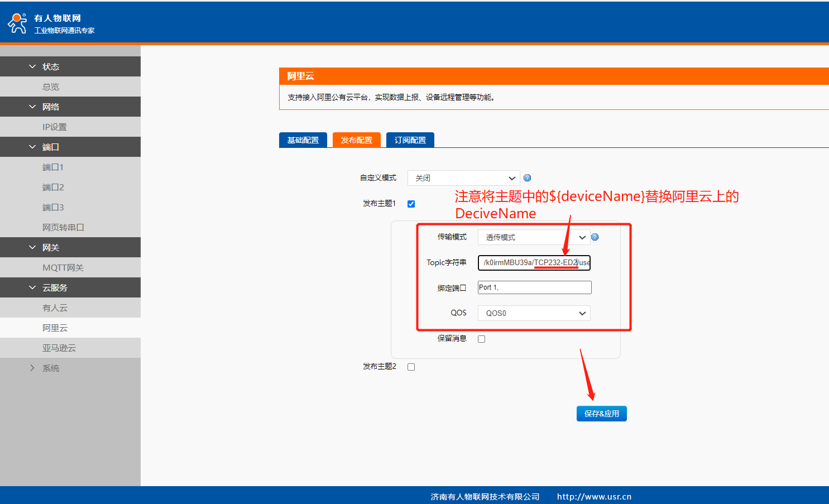Collapse the 云服务 sidebar section
829x504 pixels.
70,287
